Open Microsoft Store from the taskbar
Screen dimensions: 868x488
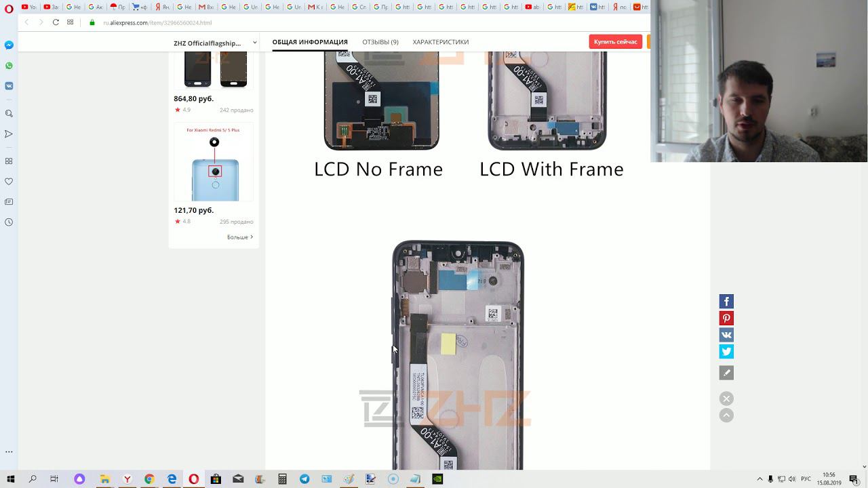point(216,479)
